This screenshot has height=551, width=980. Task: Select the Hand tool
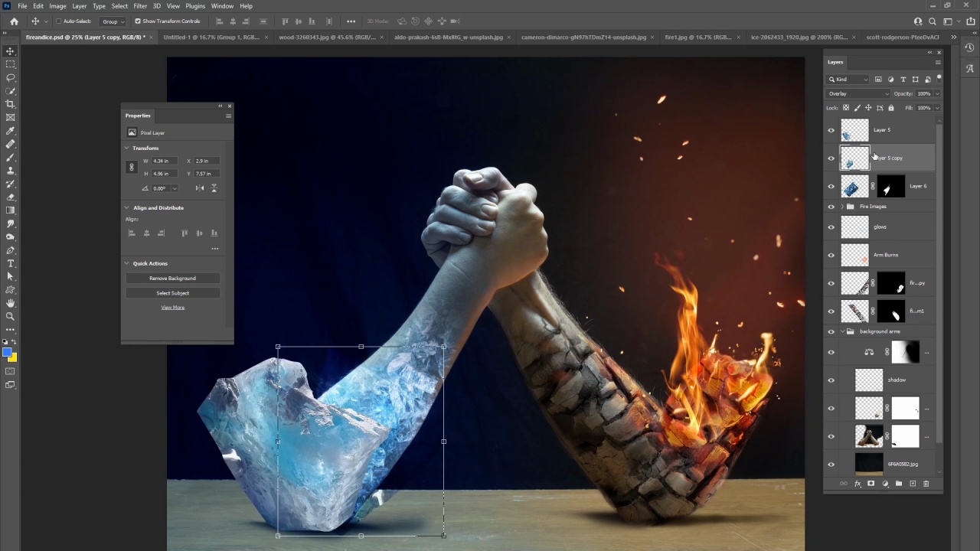(10, 303)
